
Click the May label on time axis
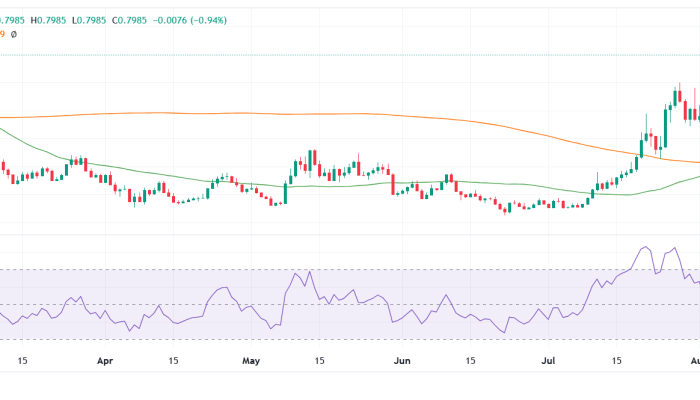point(251,359)
